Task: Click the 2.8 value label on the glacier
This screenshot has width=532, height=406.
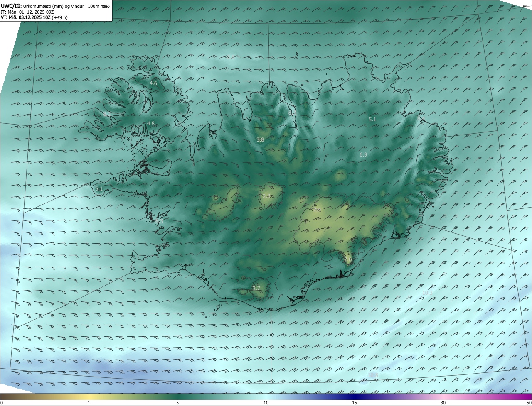Action: [x=266, y=196]
